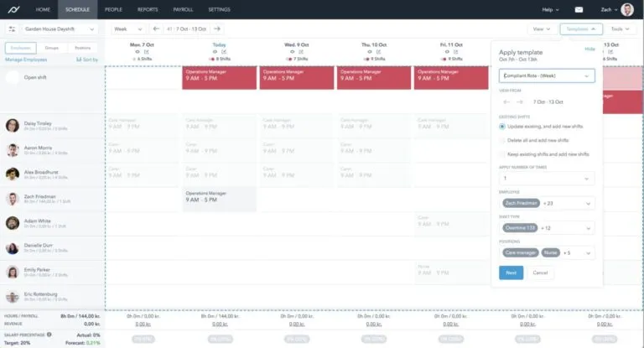Click Daisy Tinsley's avatar photo
This screenshot has width=644, height=348.
pos(13,126)
